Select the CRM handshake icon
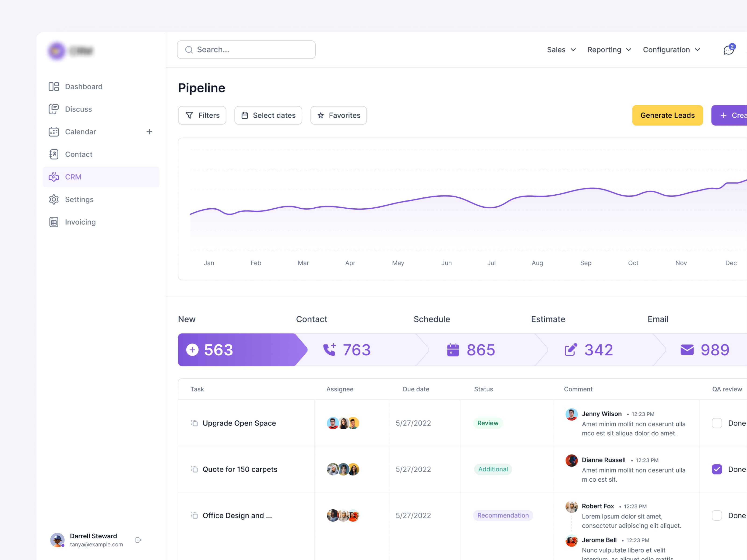The image size is (747, 560). pyautogui.click(x=54, y=177)
